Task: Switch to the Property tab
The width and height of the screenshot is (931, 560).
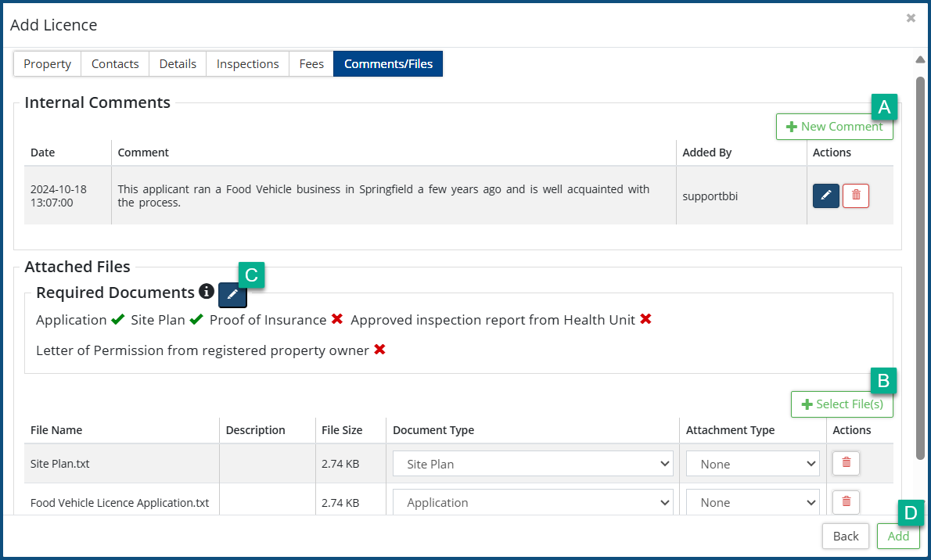Action: coord(48,63)
